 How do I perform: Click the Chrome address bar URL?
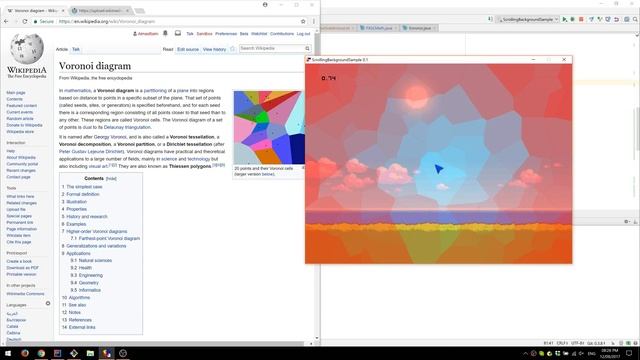coord(107,21)
